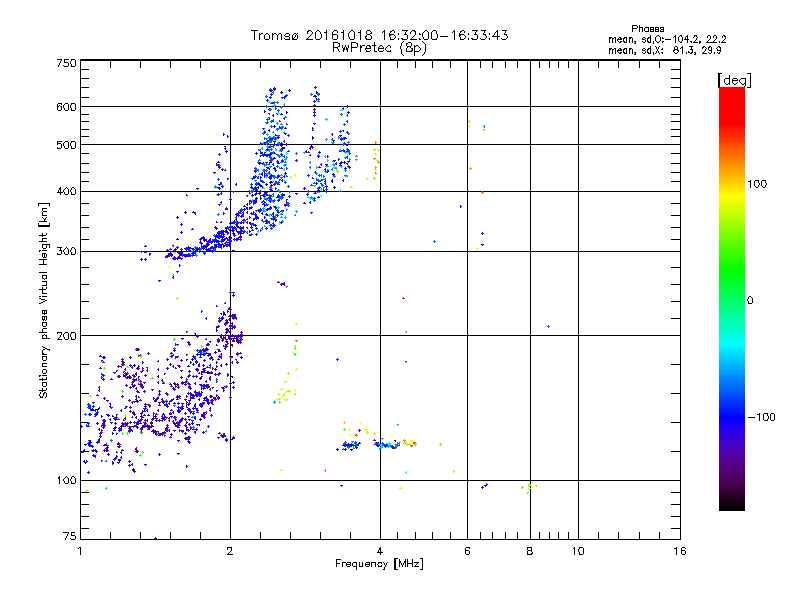Click the x-axis frequency tick label '8'
The width and height of the screenshot is (800, 600).
(530, 551)
